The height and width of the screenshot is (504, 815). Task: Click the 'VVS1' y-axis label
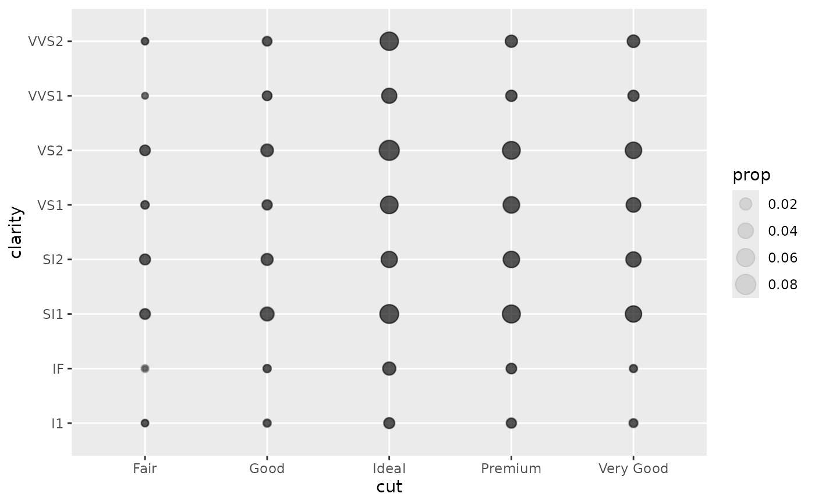(45, 96)
